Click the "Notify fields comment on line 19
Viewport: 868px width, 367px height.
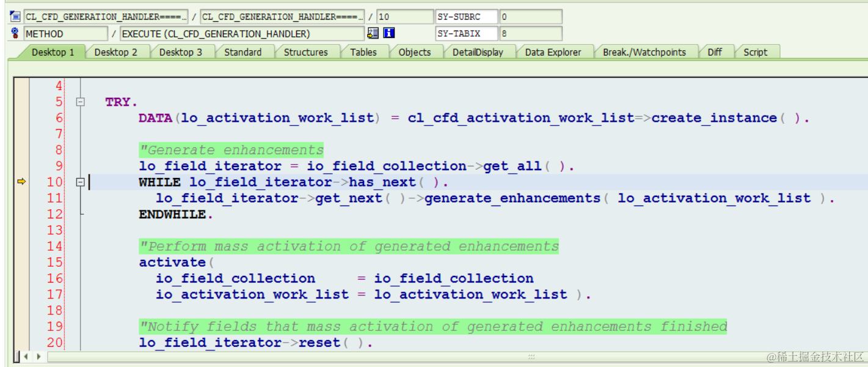point(433,327)
